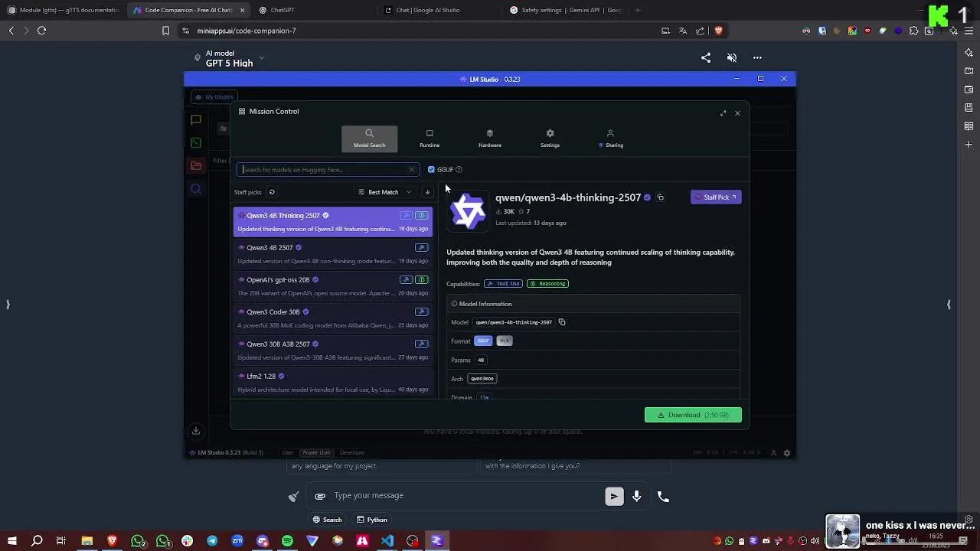This screenshot has height=551, width=980.
Task: Click the Reasoning capability badge
Action: 547,284
